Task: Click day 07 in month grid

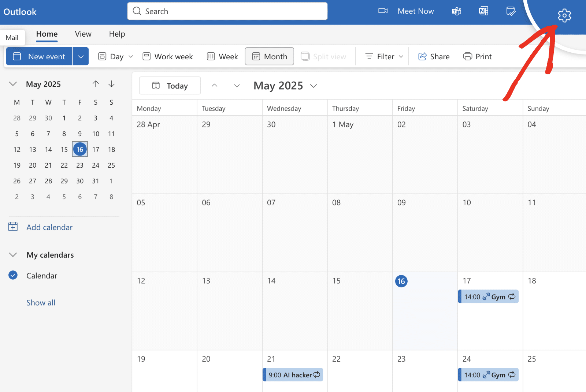Action: 295,233
